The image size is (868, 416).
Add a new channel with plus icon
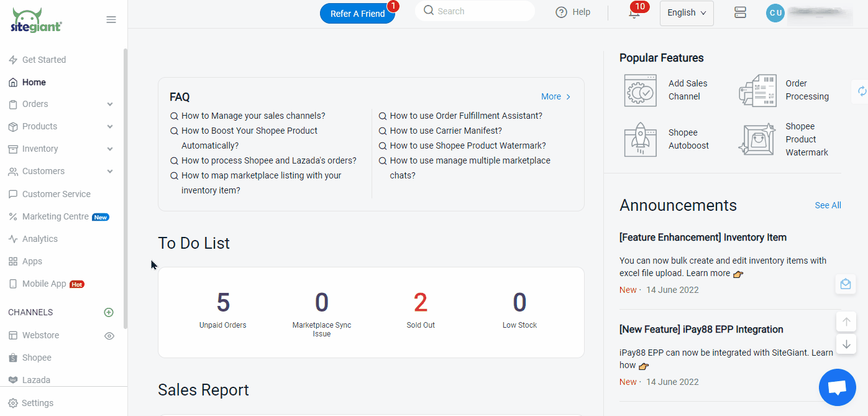(x=109, y=312)
